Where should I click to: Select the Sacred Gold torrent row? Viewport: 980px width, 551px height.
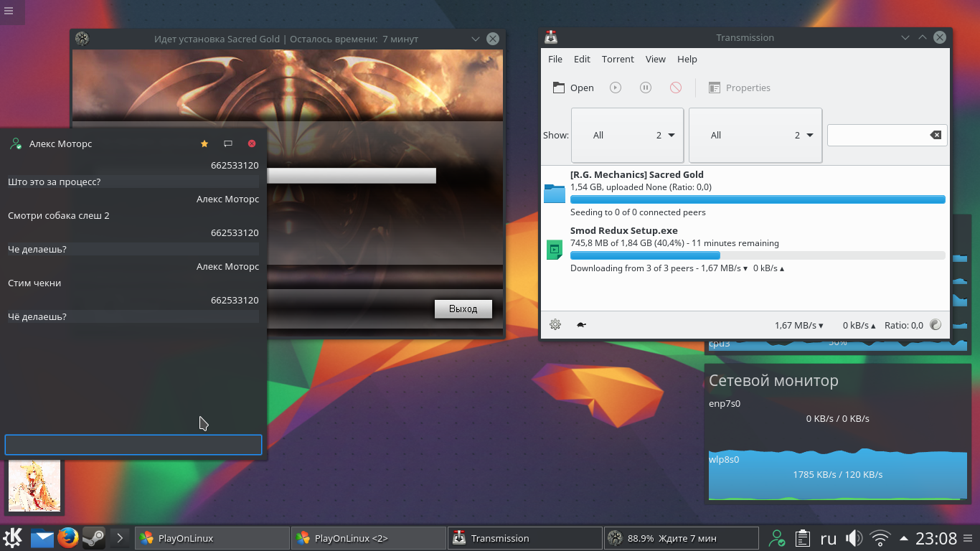pos(745,193)
